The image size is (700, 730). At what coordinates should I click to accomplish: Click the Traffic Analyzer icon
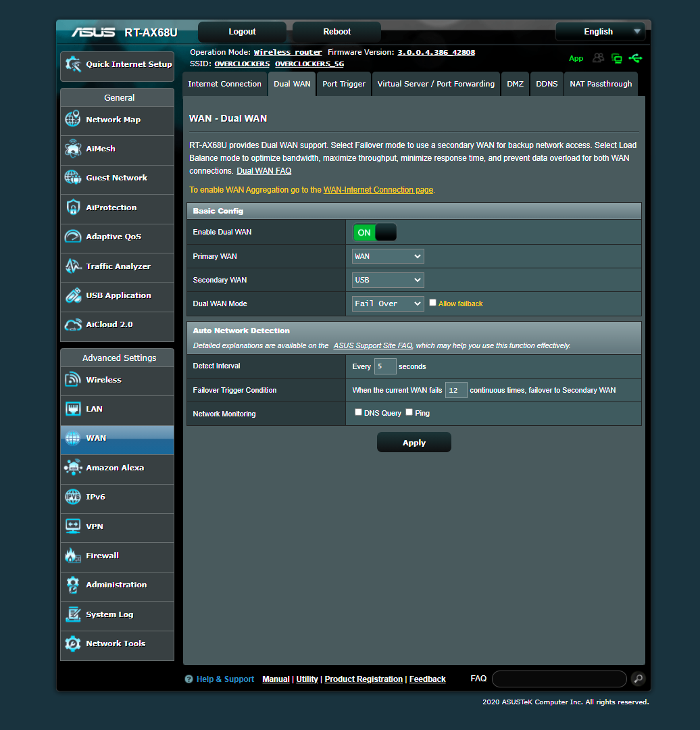(x=73, y=266)
